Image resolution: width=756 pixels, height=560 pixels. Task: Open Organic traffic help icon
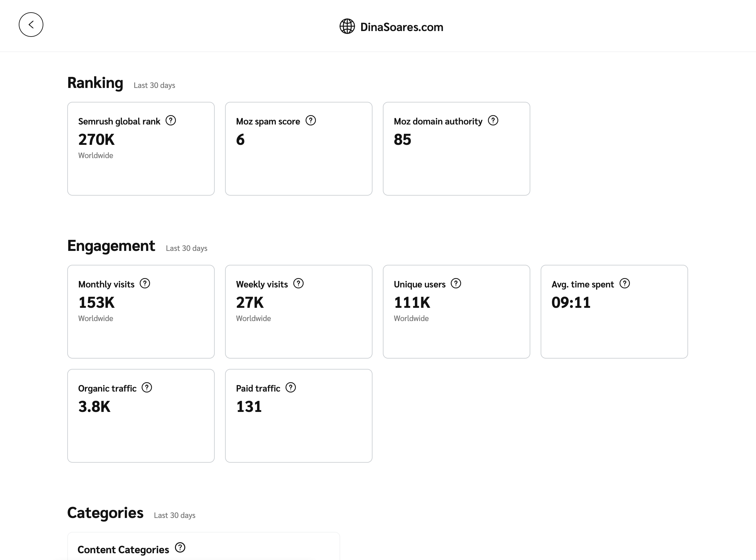pos(147,387)
